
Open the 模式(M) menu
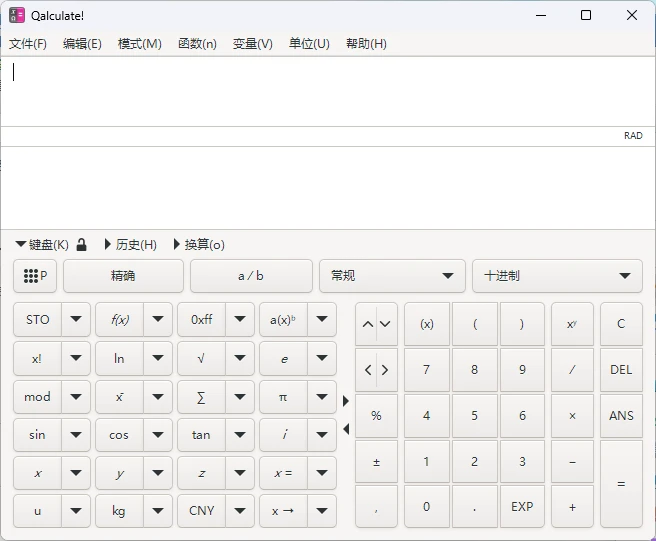click(140, 44)
